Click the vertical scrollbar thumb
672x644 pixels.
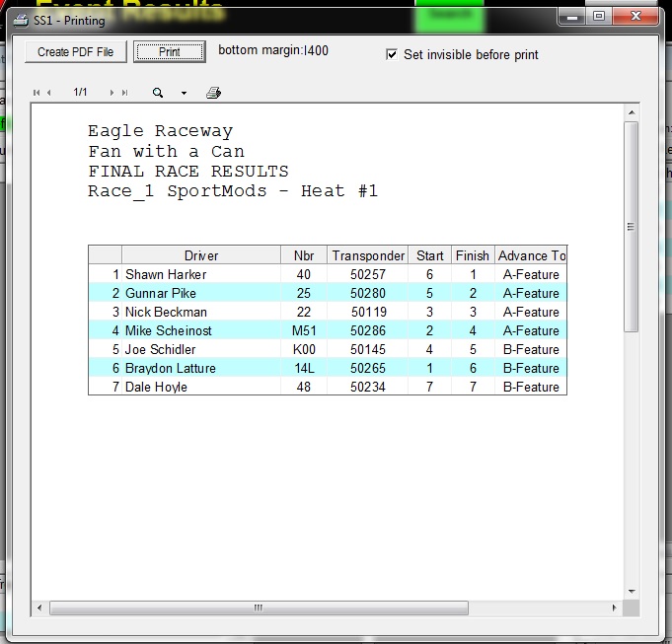(632, 227)
